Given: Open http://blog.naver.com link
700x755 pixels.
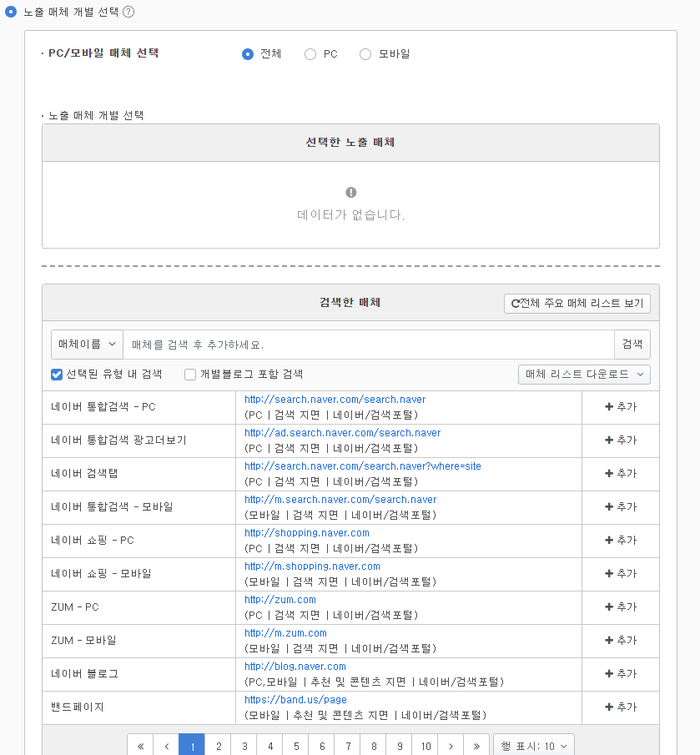Looking at the screenshot, I should 295,666.
